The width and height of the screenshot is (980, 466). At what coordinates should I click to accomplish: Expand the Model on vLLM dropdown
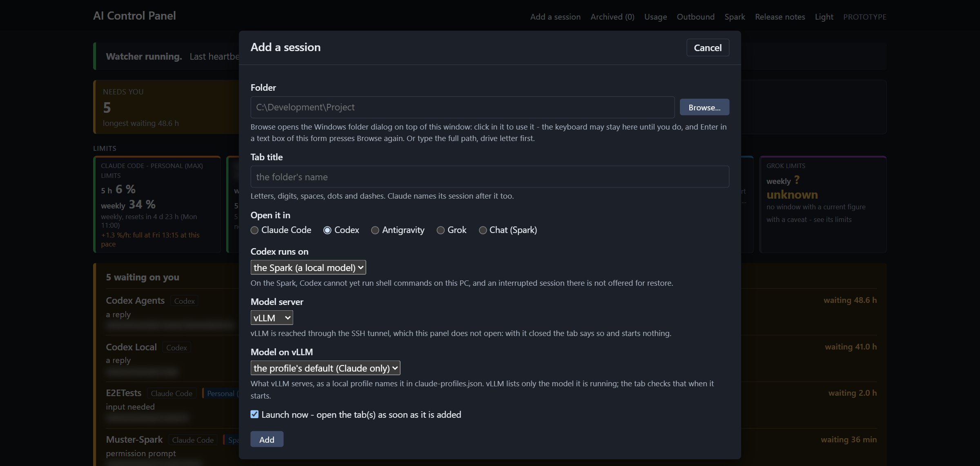(x=325, y=368)
